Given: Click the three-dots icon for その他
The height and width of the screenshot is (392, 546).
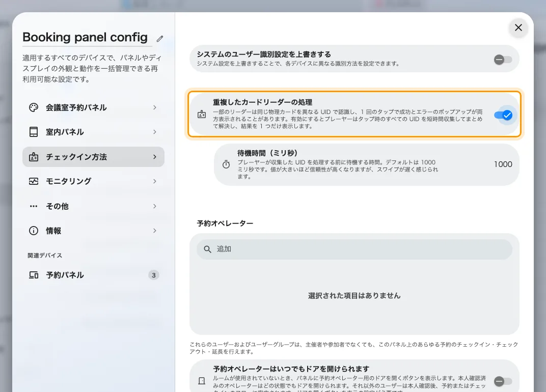Looking at the screenshot, I should tap(34, 206).
